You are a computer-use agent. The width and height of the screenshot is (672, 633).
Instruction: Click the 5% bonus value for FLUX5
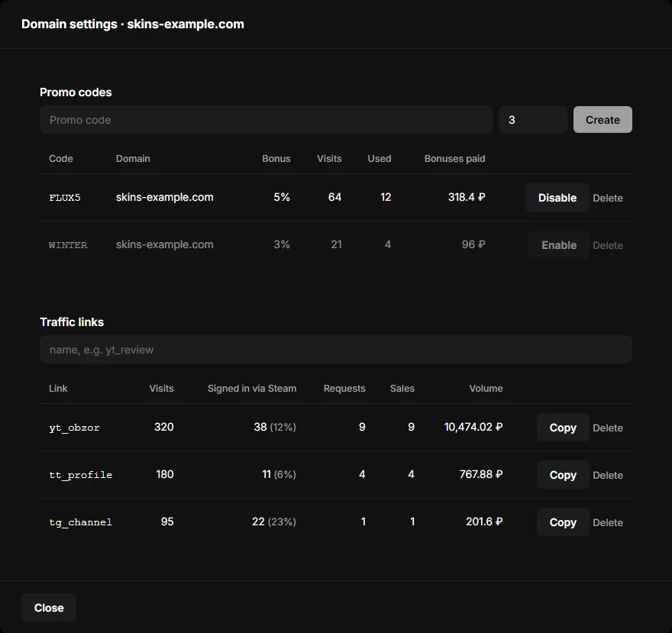tap(282, 197)
